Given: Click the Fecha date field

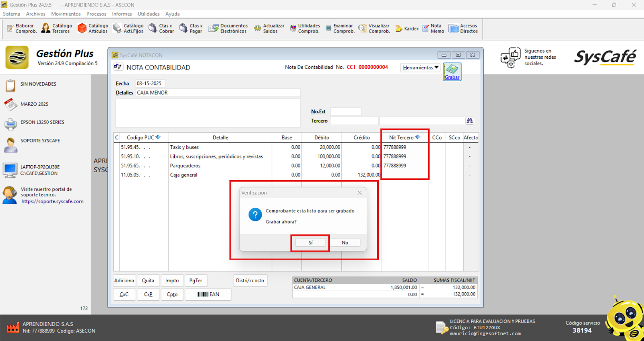Looking at the screenshot, I should (x=150, y=84).
